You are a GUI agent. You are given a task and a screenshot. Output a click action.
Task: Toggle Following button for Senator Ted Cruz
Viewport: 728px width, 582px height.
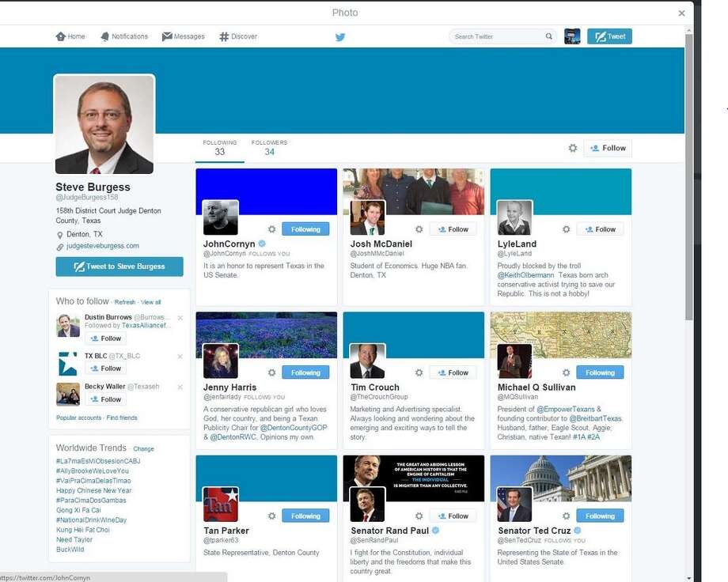coord(600,516)
